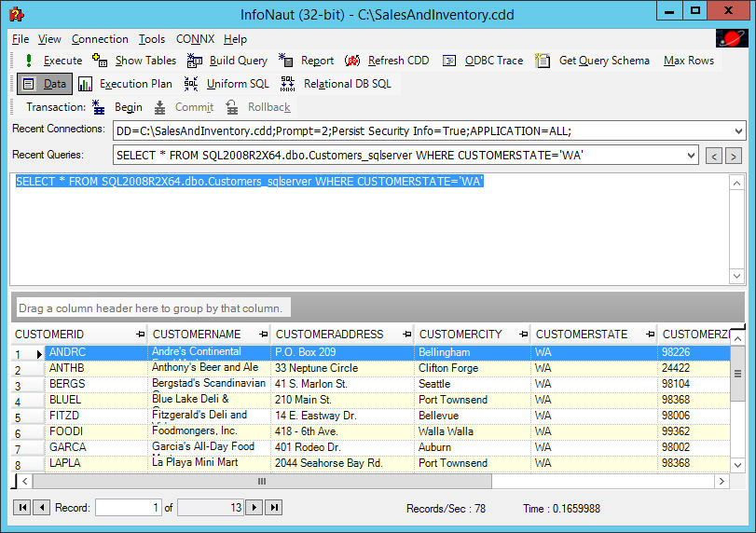Switch to Execution Plan view
This screenshot has height=533, width=756.
click(x=86, y=84)
